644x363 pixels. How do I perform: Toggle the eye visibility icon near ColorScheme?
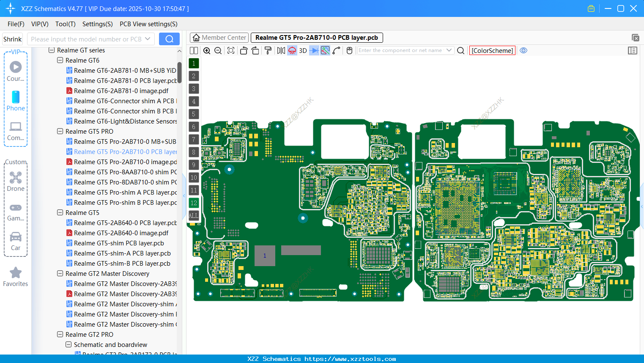pos(523,50)
